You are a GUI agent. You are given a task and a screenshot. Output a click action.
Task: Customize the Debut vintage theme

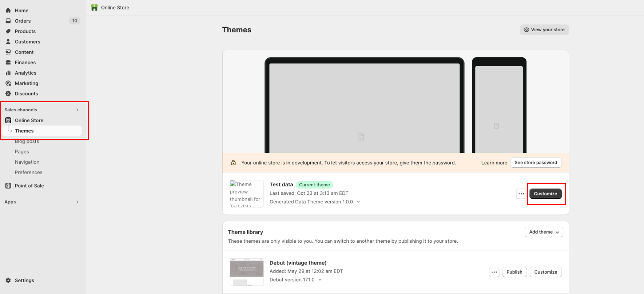(x=545, y=272)
